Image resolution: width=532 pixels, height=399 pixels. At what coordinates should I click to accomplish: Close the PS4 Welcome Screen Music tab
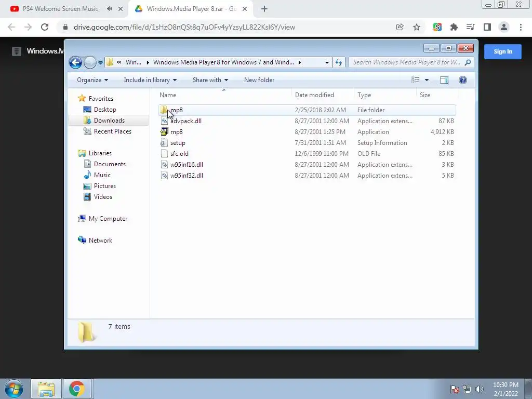coord(121,9)
